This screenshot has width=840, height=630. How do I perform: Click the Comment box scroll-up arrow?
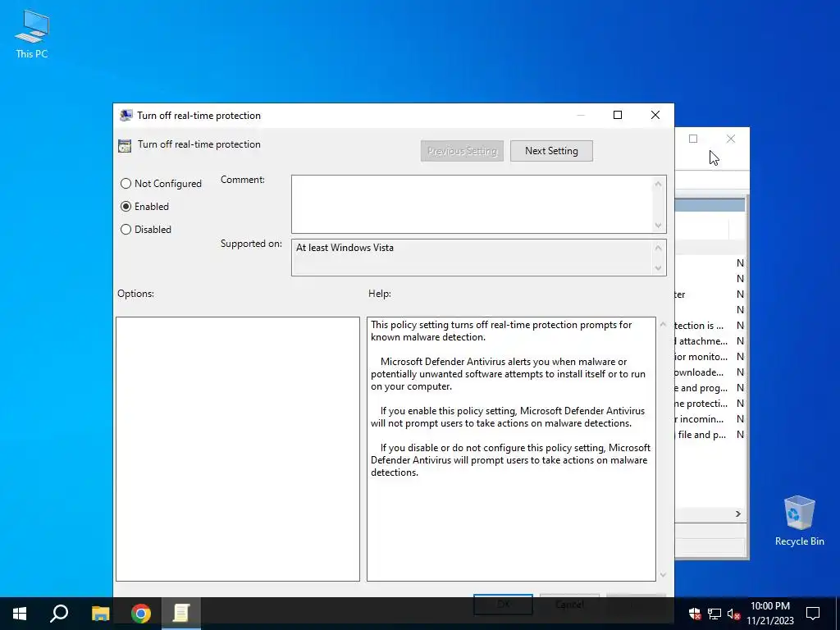[x=659, y=185]
